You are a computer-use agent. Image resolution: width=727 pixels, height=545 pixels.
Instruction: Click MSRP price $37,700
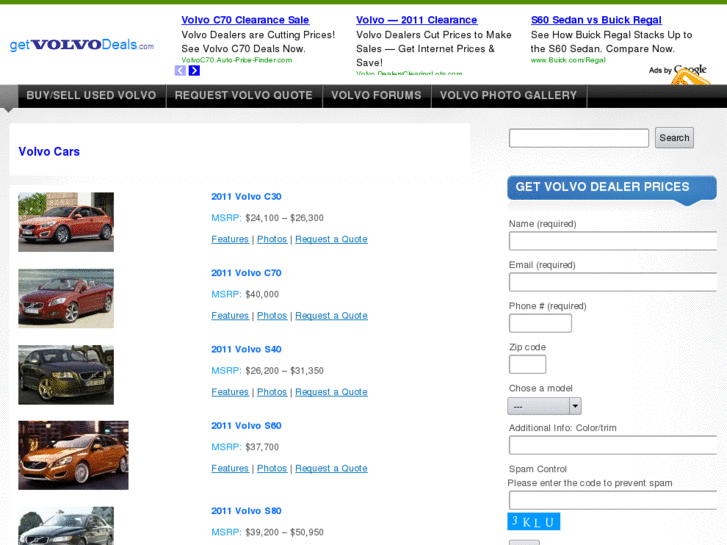262,447
